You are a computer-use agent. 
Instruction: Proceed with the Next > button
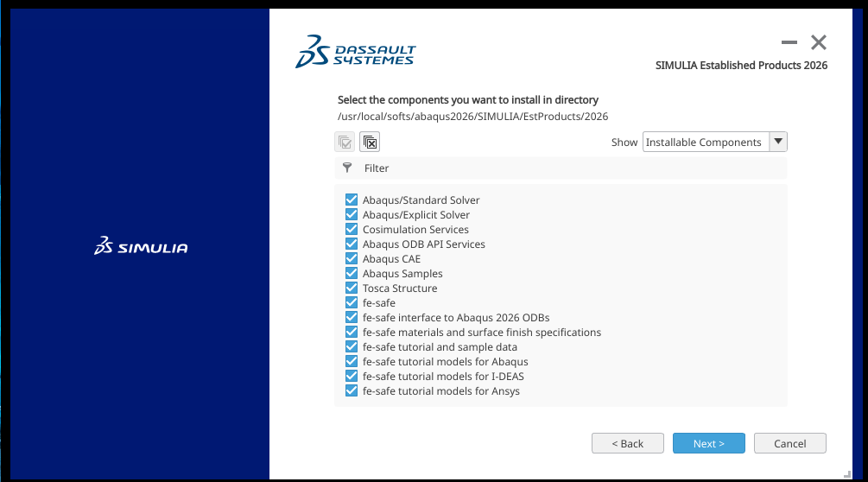point(708,443)
